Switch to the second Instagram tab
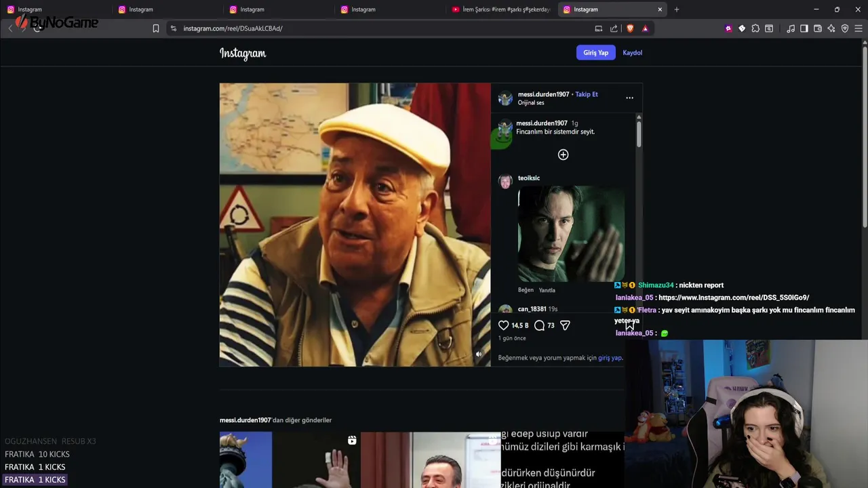Viewport: 868px width, 488px height. (167, 9)
